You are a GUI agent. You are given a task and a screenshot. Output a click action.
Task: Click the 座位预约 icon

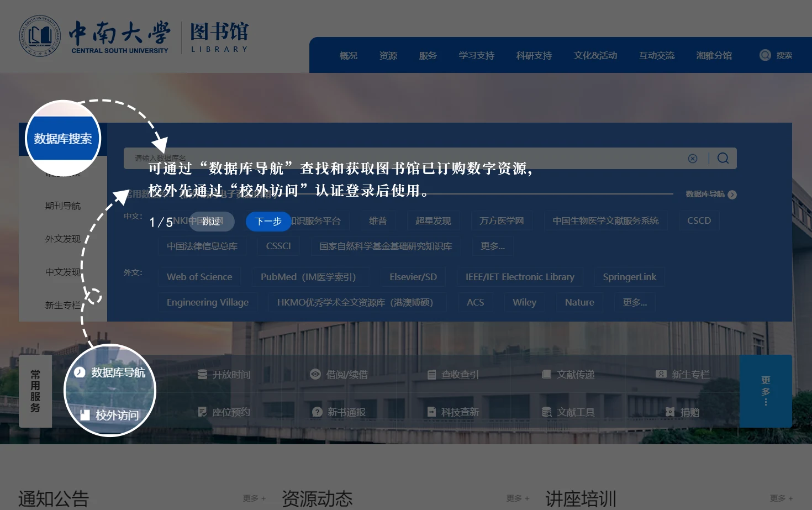click(202, 412)
